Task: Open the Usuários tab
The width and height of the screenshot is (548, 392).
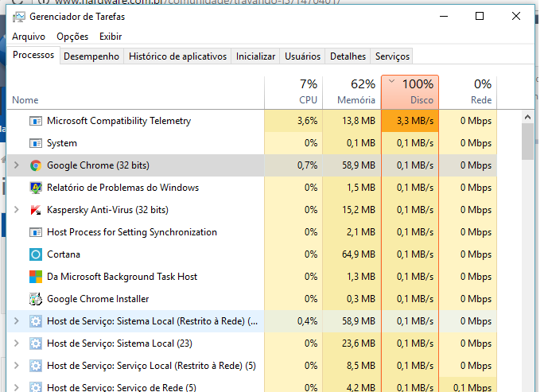Action: [303, 56]
